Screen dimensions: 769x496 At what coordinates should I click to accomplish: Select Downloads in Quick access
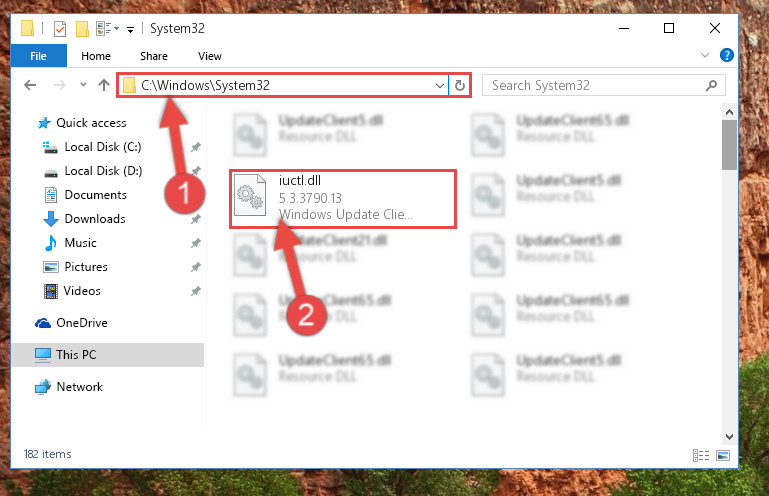95,219
